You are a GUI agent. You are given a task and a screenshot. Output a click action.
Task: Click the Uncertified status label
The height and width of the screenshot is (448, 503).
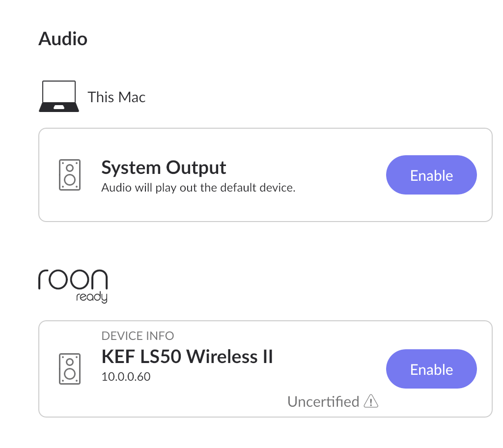point(323,401)
